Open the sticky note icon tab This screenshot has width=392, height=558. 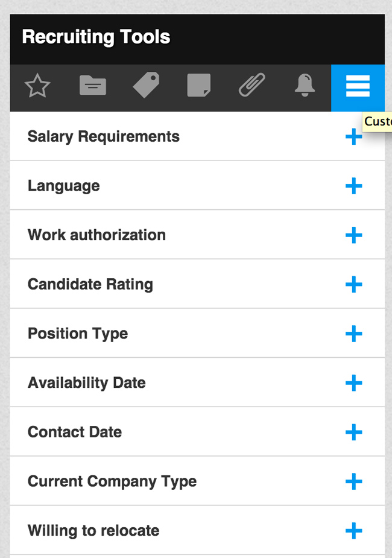point(199,86)
